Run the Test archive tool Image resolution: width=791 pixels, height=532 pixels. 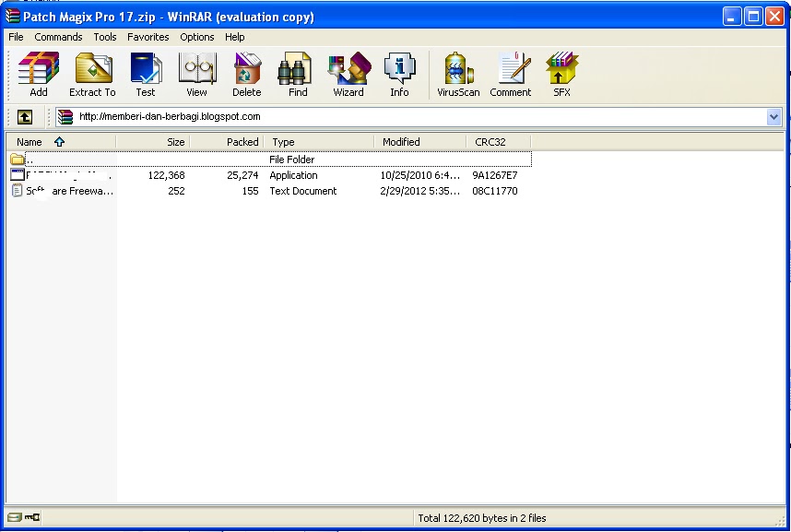pos(146,74)
